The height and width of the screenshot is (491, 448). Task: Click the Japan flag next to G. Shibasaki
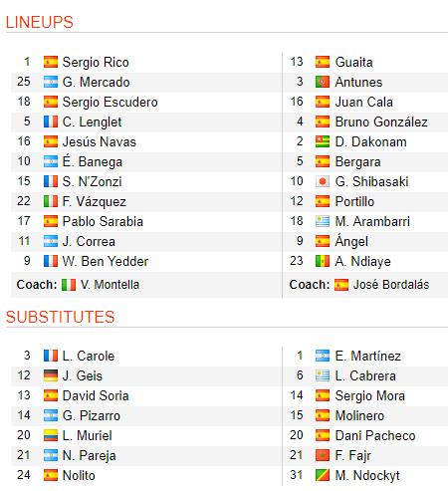click(x=323, y=181)
